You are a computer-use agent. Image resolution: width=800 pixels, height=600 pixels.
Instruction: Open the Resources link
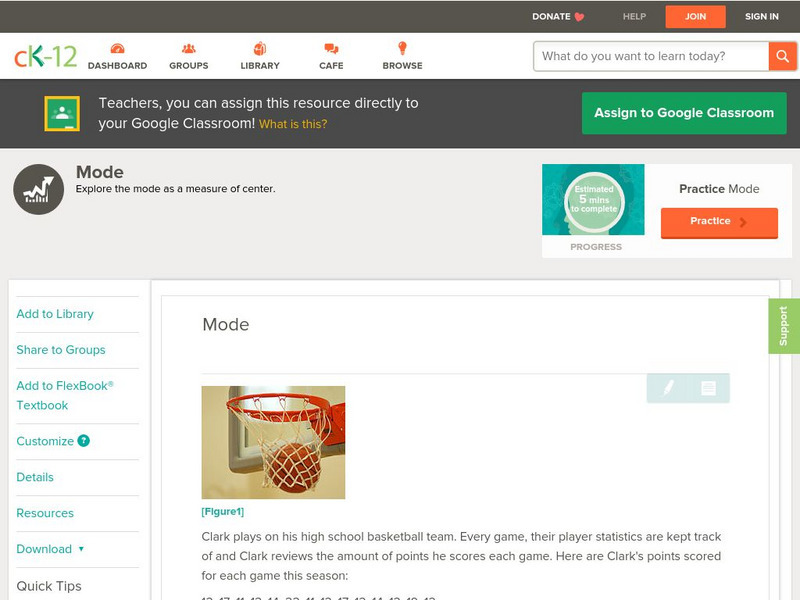click(x=45, y=513)
